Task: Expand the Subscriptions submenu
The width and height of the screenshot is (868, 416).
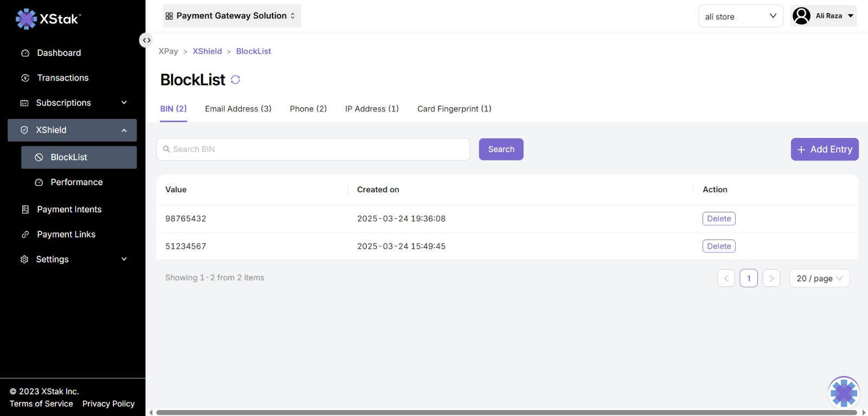Action: pyautogui.click(x=124, y=103)
